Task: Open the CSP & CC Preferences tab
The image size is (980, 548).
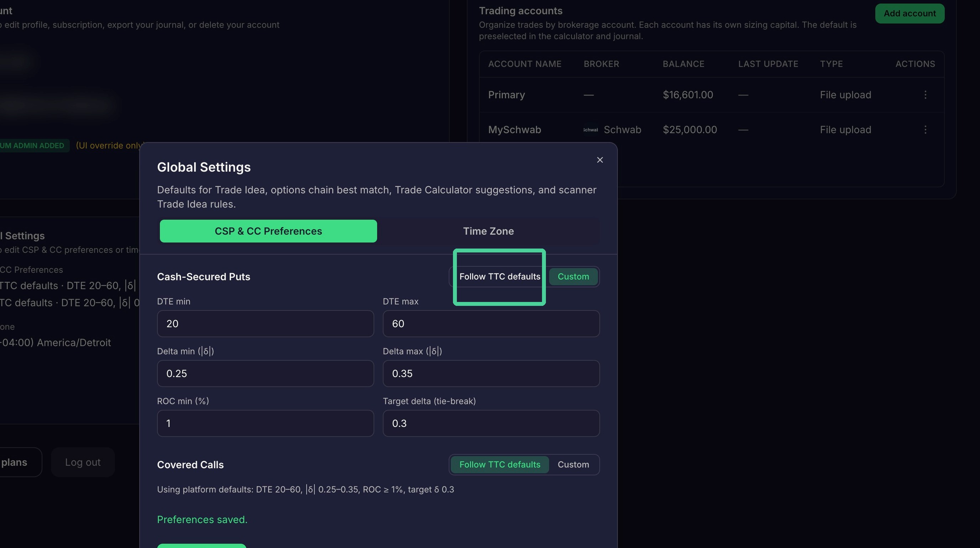Action: point(268,231)
